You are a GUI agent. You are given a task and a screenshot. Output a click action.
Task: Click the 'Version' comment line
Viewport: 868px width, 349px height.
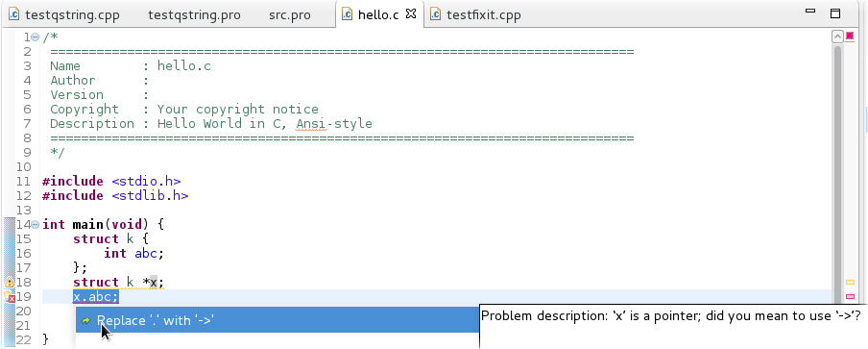point(100,95)
